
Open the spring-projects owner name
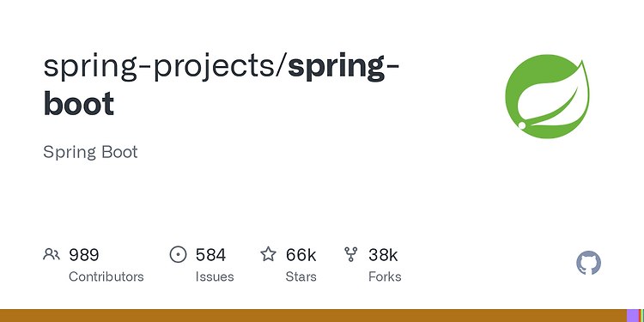point(163,67)
